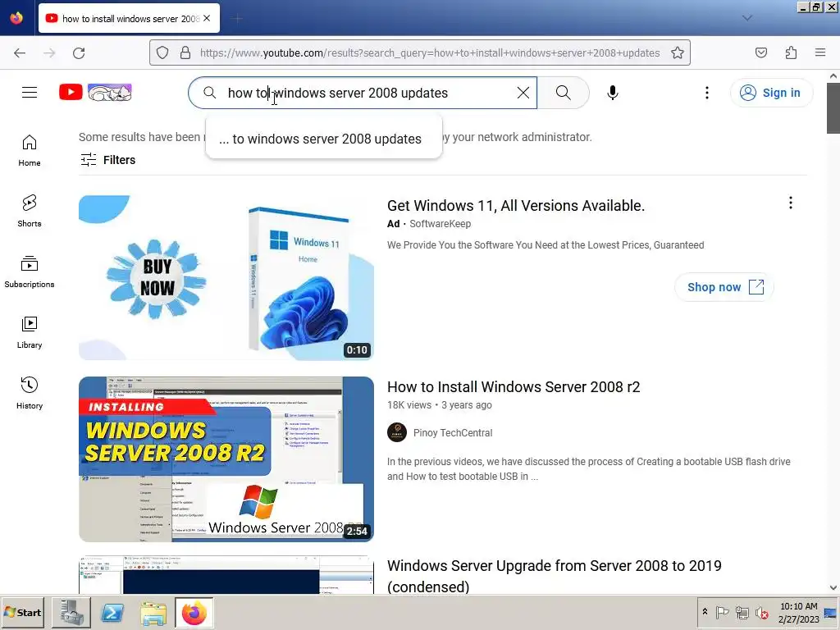Open 'Get Windows 11, All Versions Available' title
840x630 pixels.
point(516,206)
